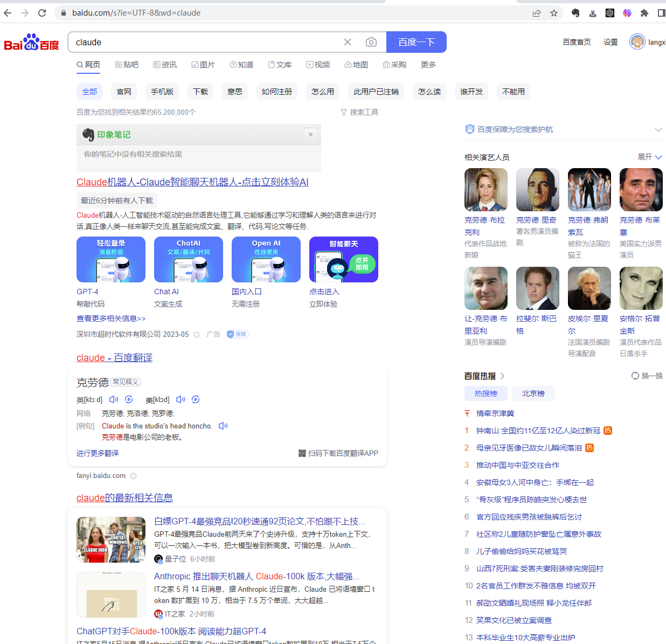Clear the search box with X icon
This screenshot has height=644, width=666.
(348, 42)
